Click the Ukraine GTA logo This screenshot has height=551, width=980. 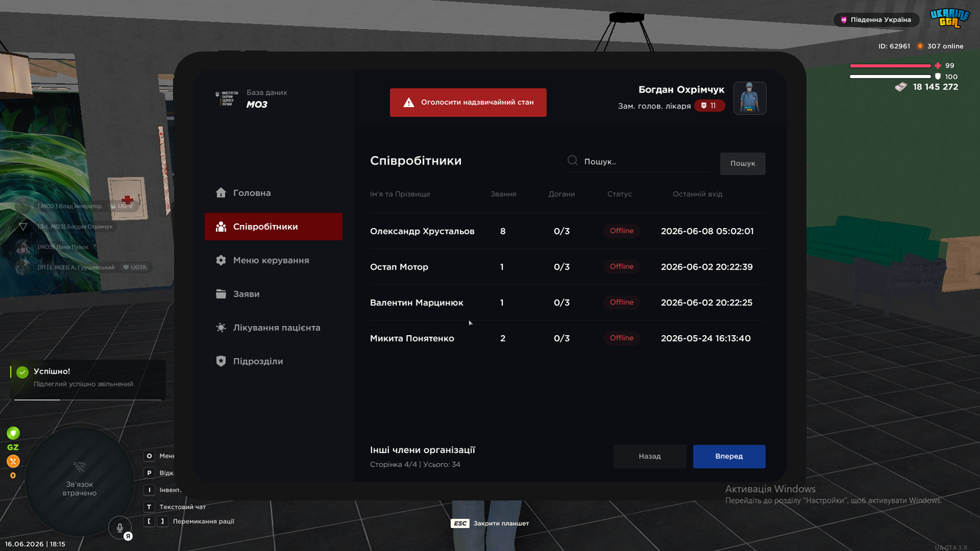click(x=949, y=20)
